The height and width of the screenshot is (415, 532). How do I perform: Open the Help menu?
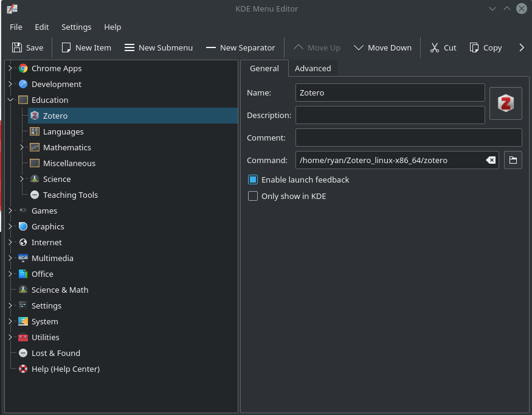pos(112,27)
